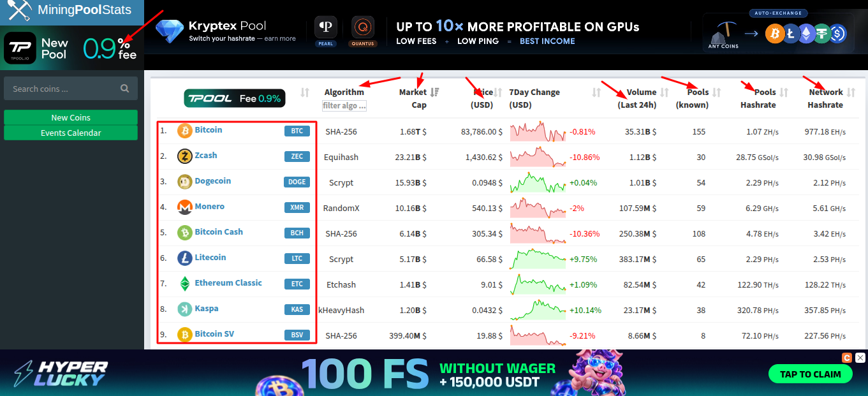
Task: Open the TPOOL Fee 0.9% banner
Action: [235, 98]
